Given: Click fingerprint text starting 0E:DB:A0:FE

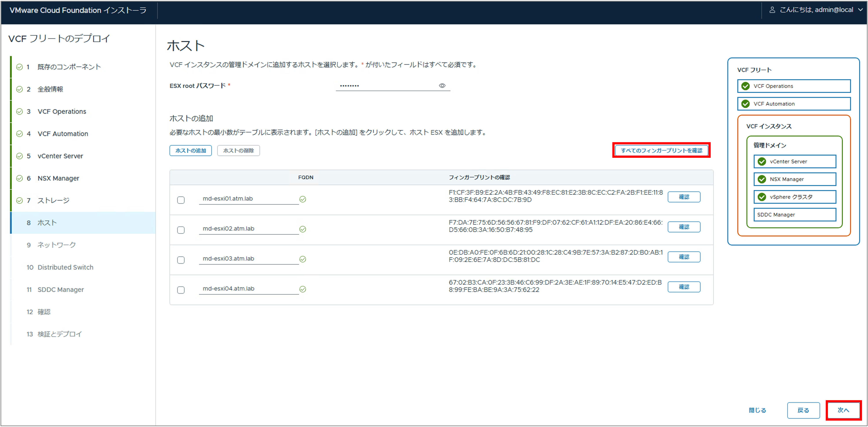Looking at the screenshot, I should 556,256.
